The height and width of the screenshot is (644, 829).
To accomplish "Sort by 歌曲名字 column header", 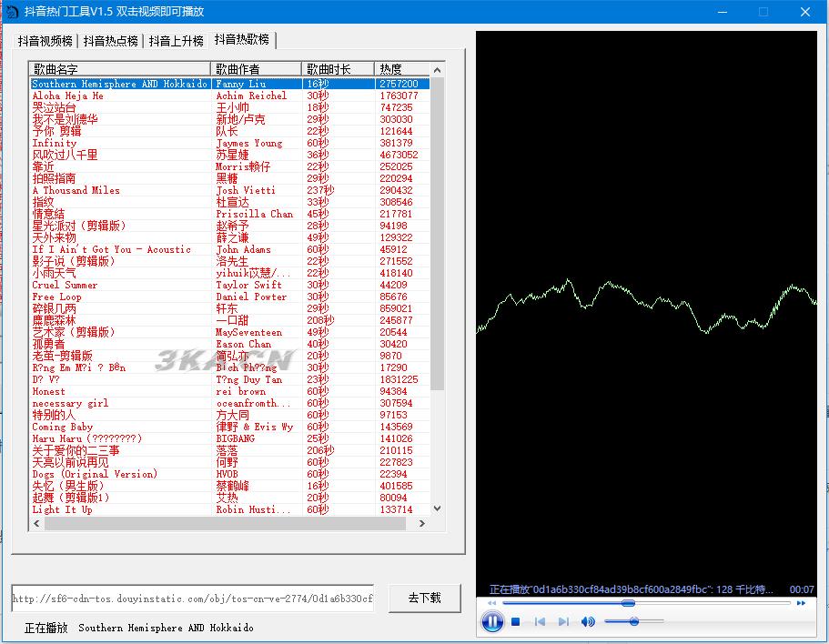I will tap(119, 69).
